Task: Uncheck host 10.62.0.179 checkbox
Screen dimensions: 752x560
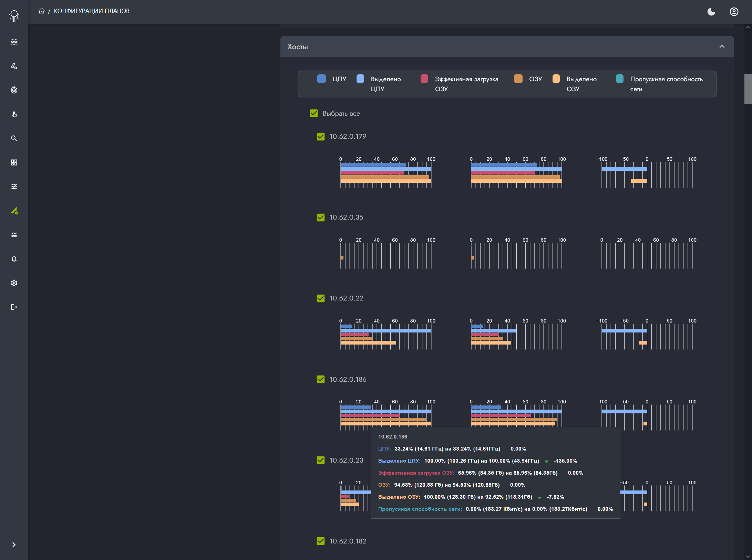Action: 321,137
